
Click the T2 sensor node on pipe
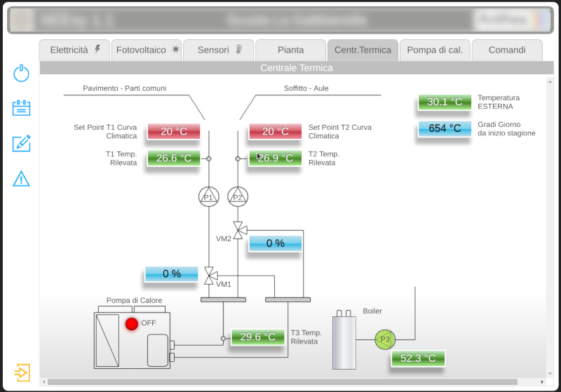238,158
